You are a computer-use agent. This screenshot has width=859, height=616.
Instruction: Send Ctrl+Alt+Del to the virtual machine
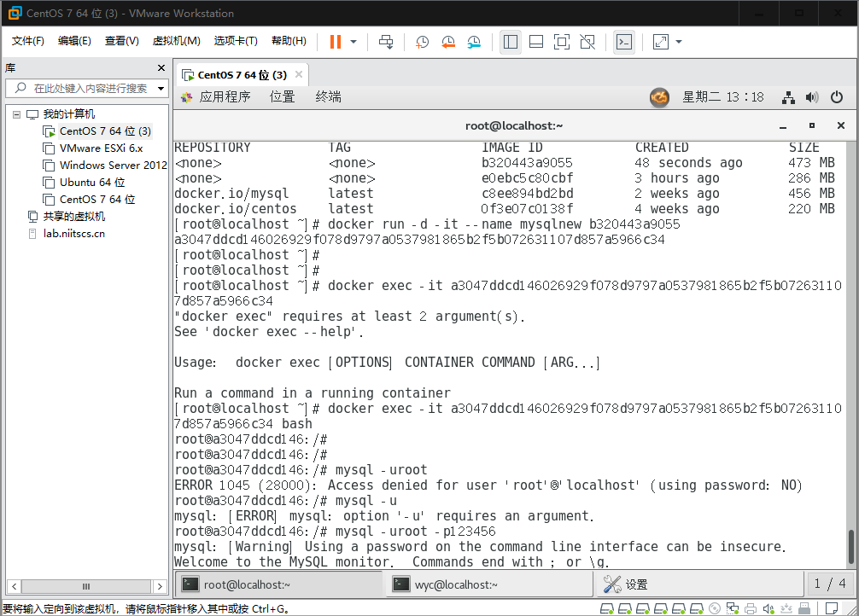pyautogui.click(x=386, y=42)
